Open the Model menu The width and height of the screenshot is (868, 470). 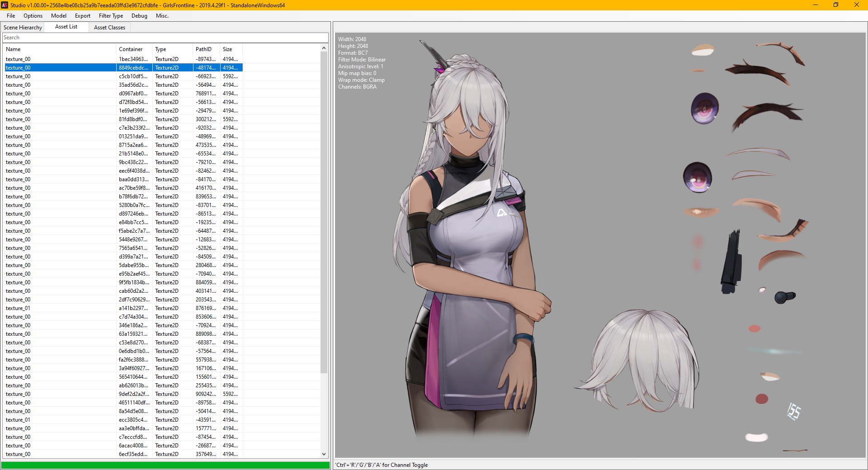(x=59, y=16)
